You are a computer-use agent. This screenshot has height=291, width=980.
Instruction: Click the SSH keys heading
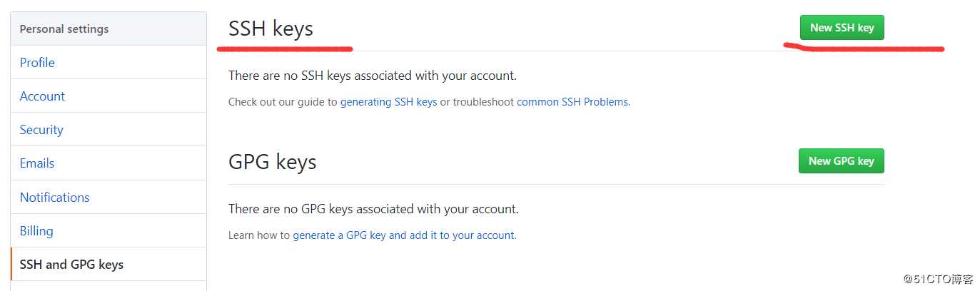tap(271, 29)
